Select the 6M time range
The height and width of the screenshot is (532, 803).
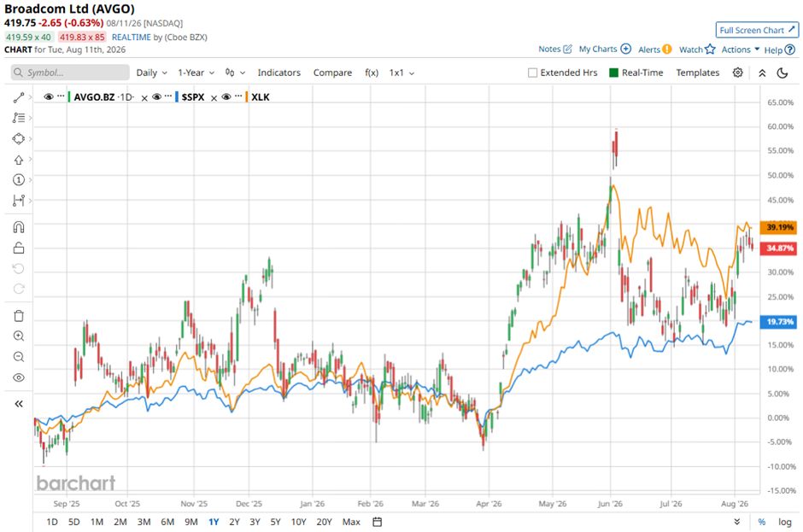click(x=167, y=522)
